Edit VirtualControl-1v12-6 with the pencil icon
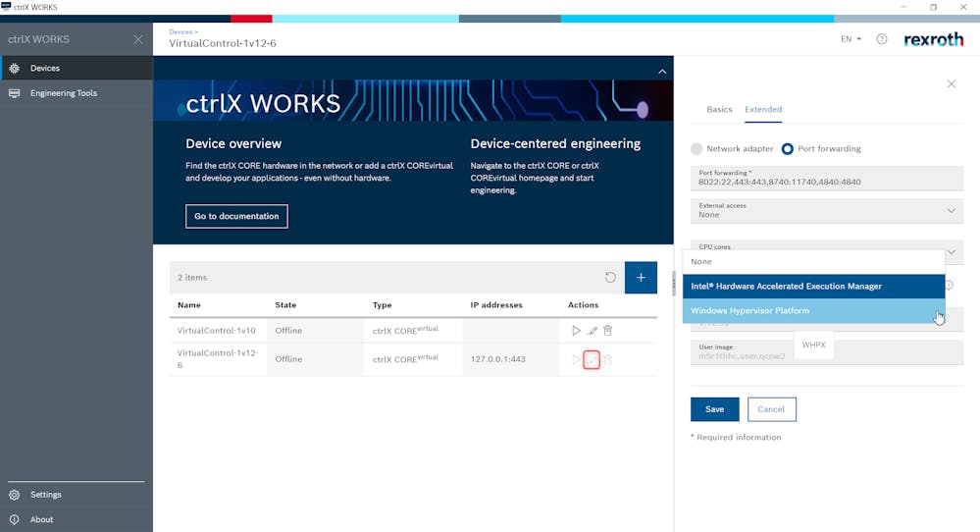This screenshot has width=980, height=532. [592, 359]
